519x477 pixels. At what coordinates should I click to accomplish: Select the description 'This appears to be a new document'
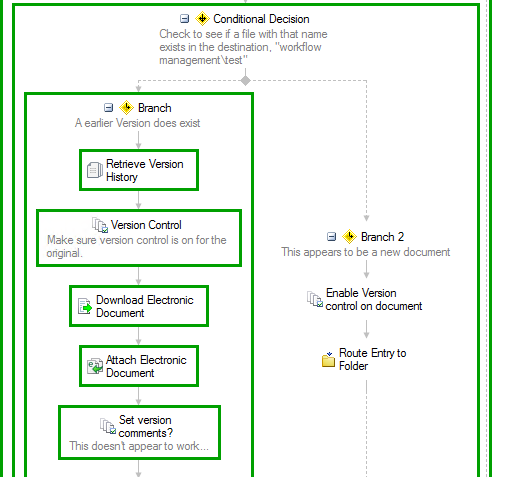tap(366, 252)
